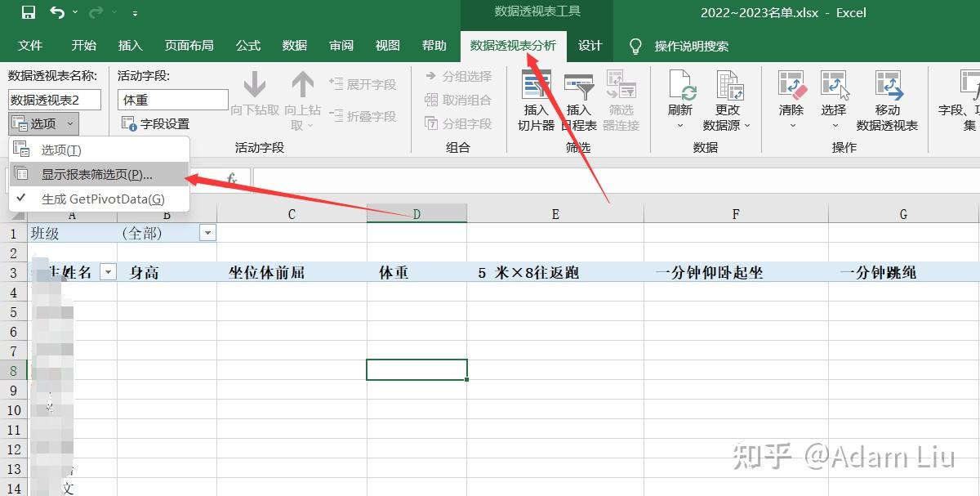Select the 筛选器连接 filter connections icon
Screen dimensions: 980x496
621,98
